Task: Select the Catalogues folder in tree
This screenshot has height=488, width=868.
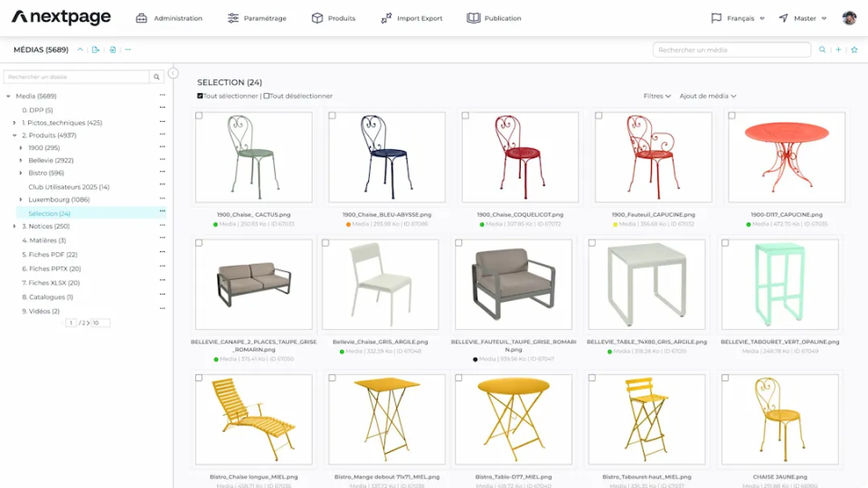Action: [51, 296]
